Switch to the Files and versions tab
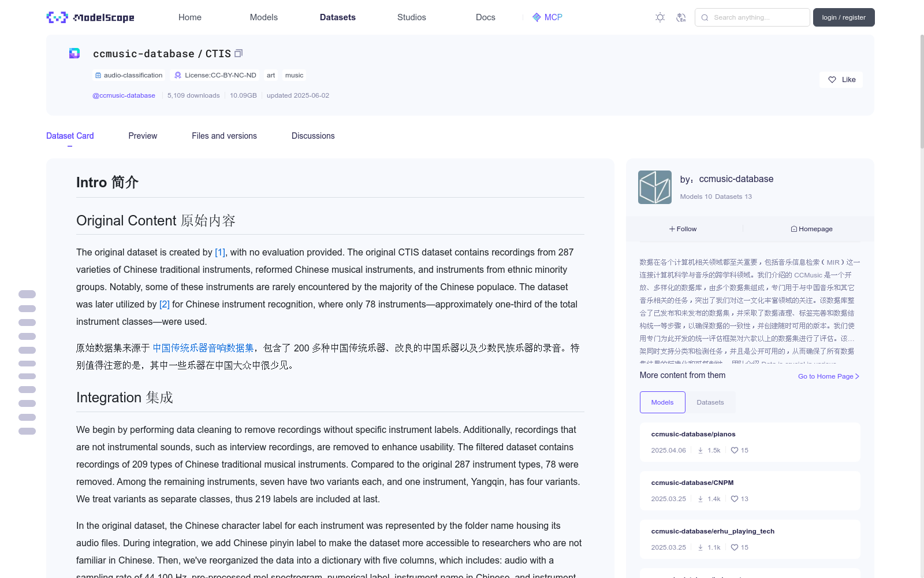924x578 pixels. (x=224, y=136)
